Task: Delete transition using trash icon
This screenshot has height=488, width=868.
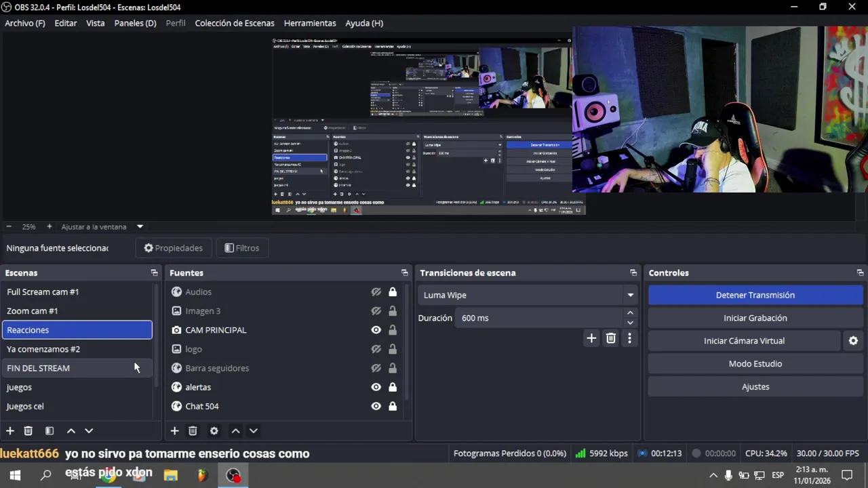Action: 611,338
